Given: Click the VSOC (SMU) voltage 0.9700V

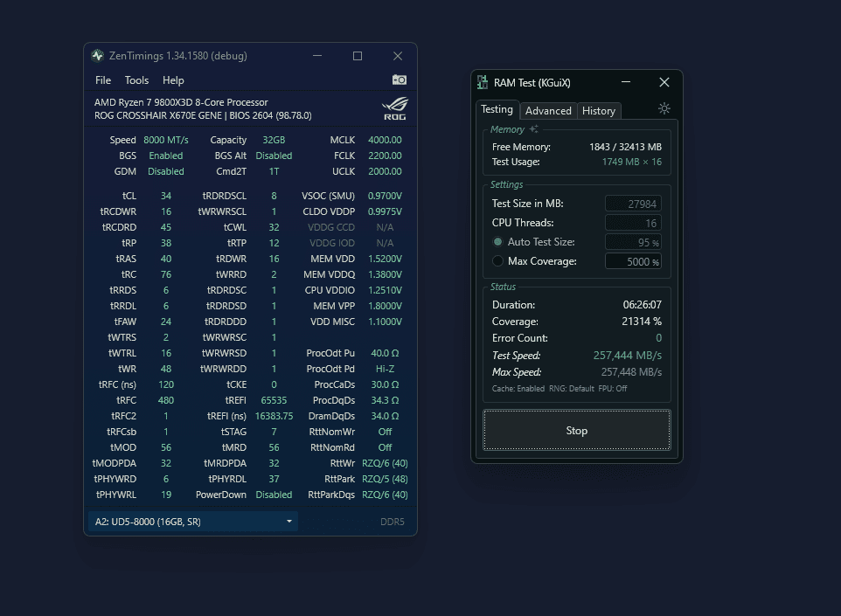Looking at the screenshot, I should (x=385, y=197).
